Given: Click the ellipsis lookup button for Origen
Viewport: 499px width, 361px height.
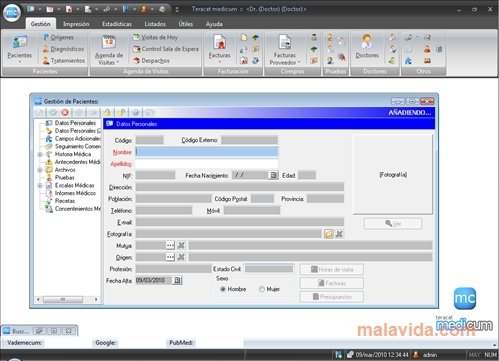Looking at the screenshot, I should coord(170,257).
